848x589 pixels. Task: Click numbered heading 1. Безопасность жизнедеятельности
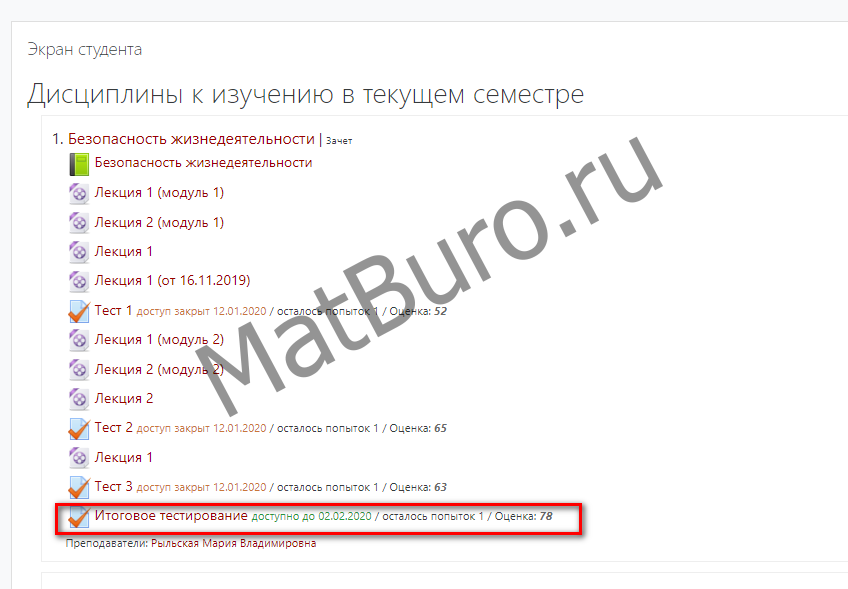(183, 139)
